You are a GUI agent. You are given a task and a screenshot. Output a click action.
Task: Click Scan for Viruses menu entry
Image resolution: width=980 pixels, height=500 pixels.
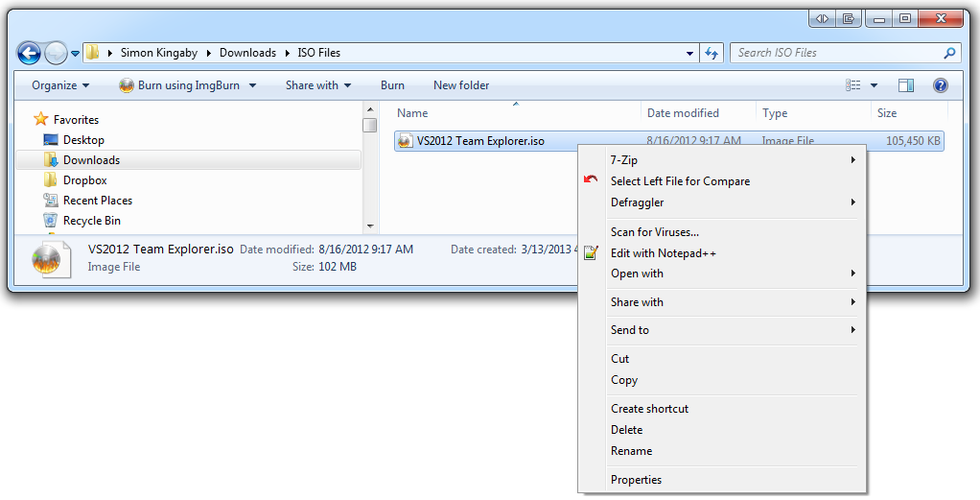654,232
